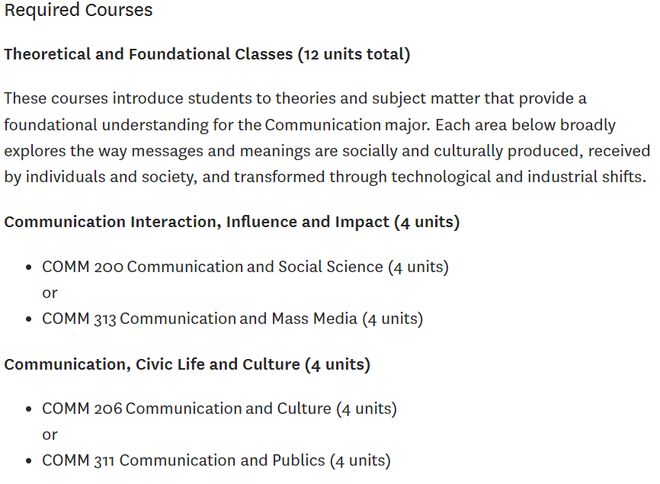Click "(4 units)" after Communication and Mass Media
Viewport: 660px width, 484px height.
[392, 319]
